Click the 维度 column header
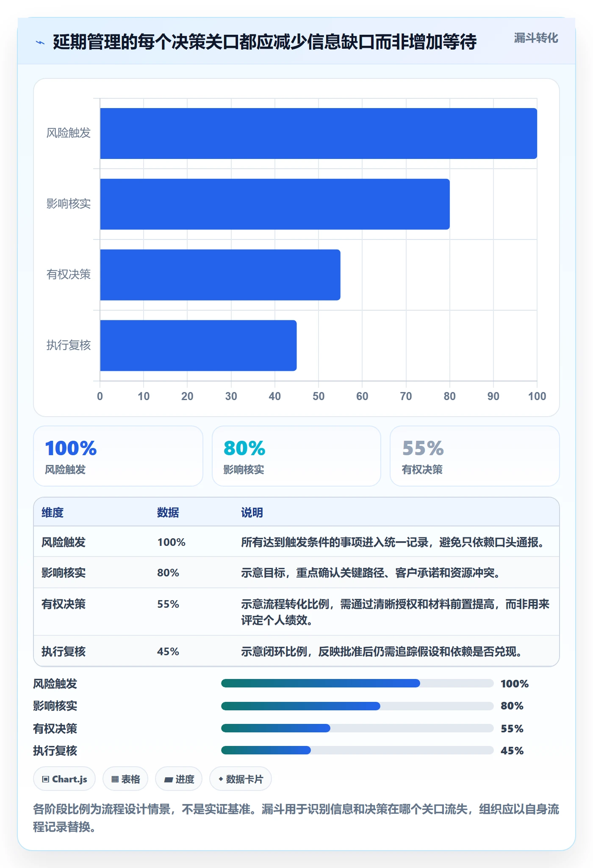This screenshot has height=868, width=593. [x=53, y=512]
